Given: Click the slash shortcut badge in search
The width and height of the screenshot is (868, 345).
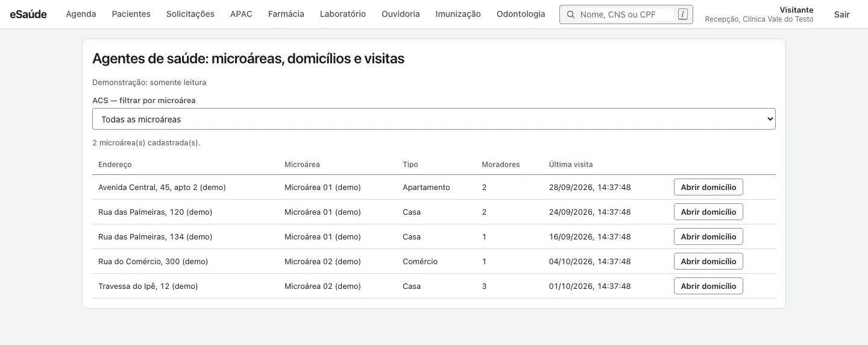Looking at the screenshot, I should tap(682, 14).
